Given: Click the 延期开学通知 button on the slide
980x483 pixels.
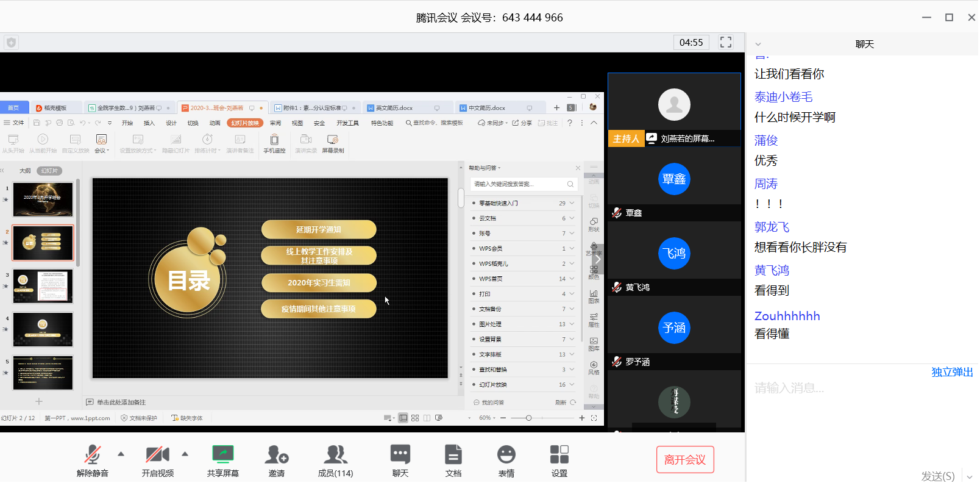Looking at the screenshot, I should (319, 229).
